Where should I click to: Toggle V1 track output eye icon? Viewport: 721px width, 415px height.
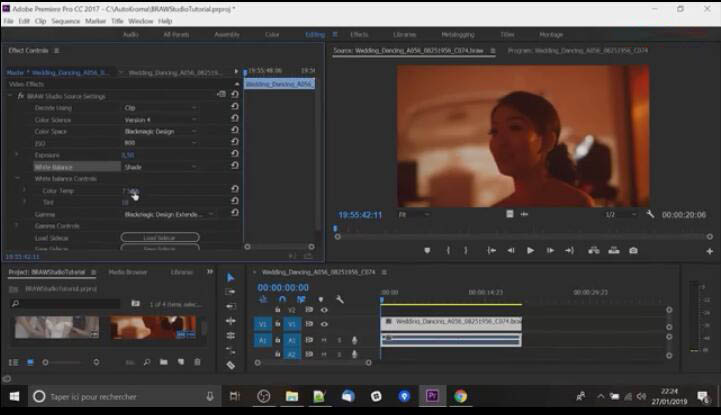(x=324, y=324)
